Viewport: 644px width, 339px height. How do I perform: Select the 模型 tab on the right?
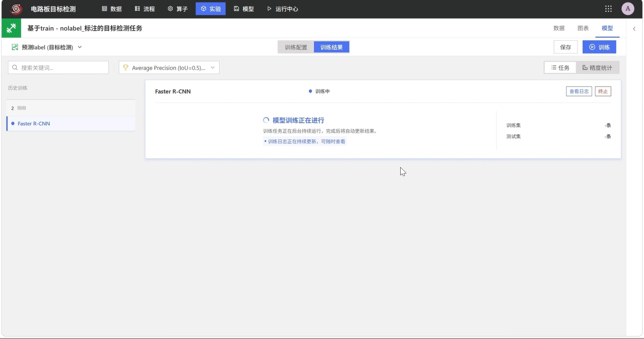[x=607, y=28]
